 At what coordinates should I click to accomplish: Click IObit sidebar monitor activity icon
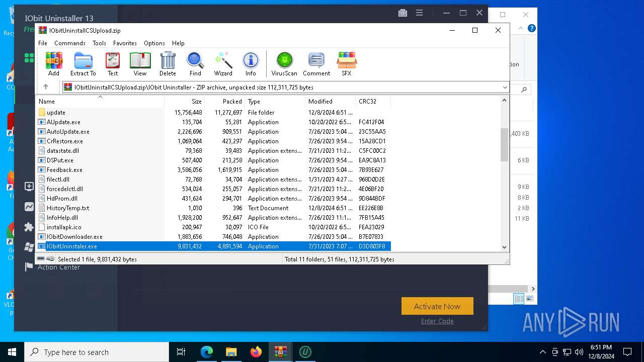point(29,207)
